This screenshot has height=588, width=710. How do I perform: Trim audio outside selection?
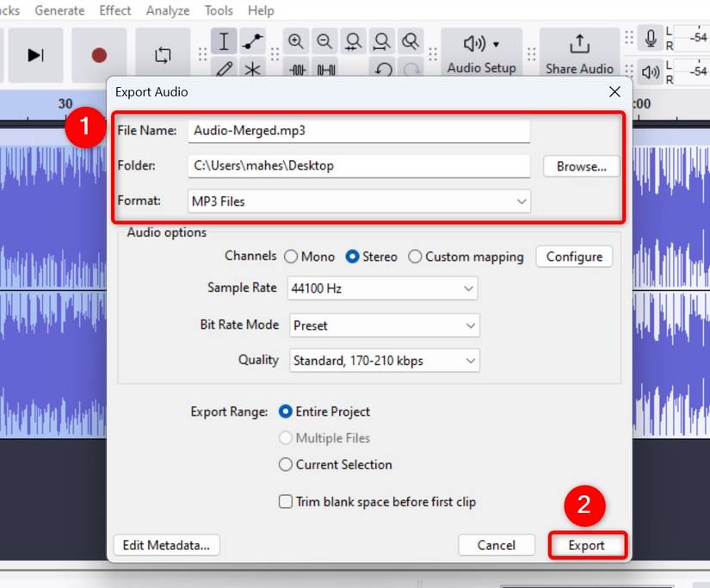click(x=296, y=68)
